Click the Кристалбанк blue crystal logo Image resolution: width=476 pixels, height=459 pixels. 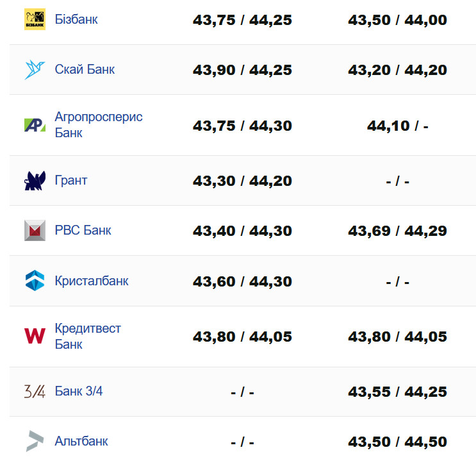coord(35,281)
